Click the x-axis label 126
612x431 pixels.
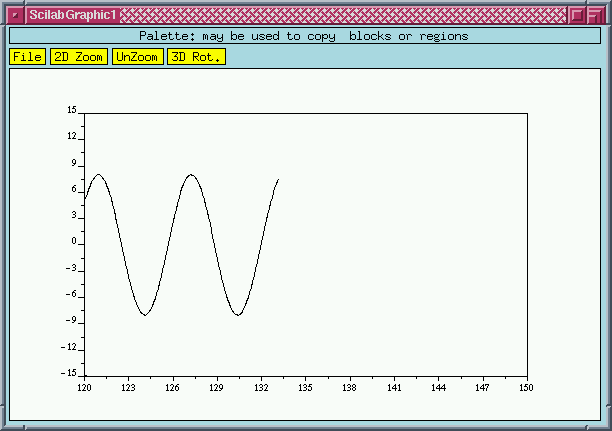[172, 387]
